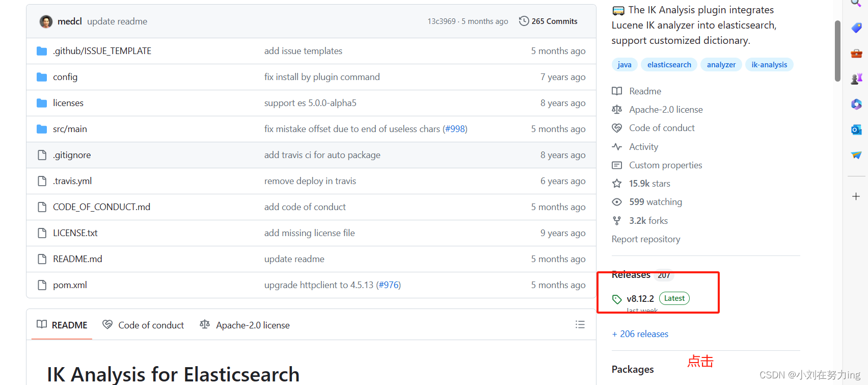Screen dimensions: 868x385
Task: Open the browser sidebar Outlook icon
Action: coord(856,130)
